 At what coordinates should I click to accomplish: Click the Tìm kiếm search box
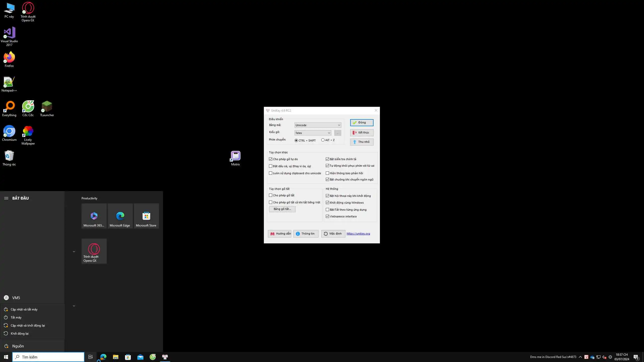point(48,357)
